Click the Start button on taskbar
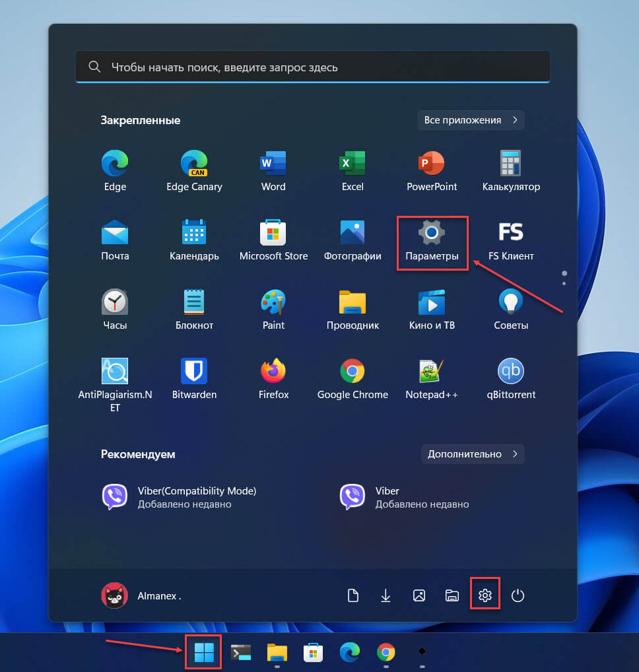Image resolution: width=639 pixels, height=672 pixels. [203, 652]
